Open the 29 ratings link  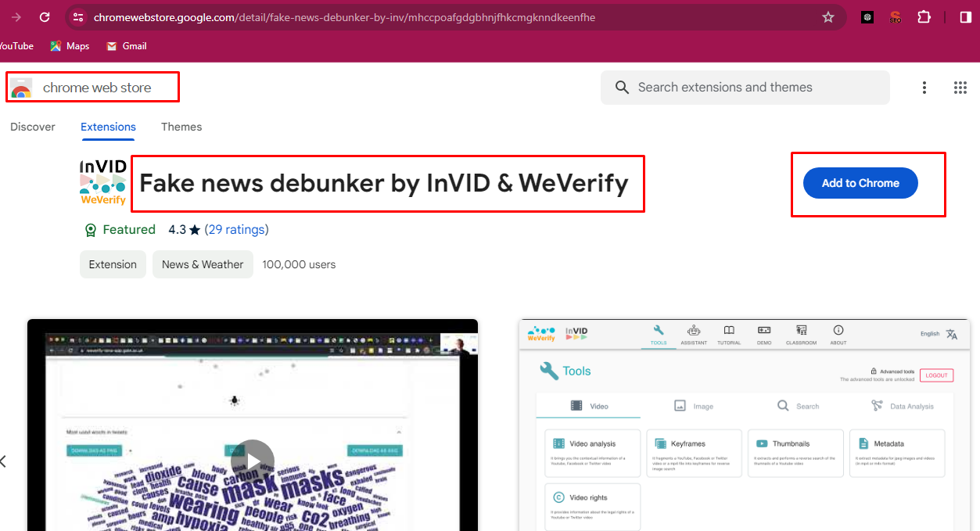236,229
